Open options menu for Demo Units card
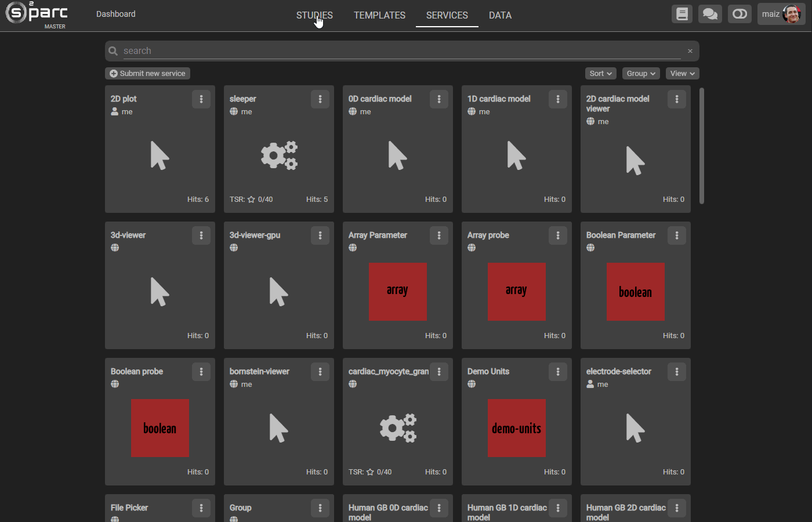This screenshot has width=812, height=522. pyautogui.click(x=558, y=372)
